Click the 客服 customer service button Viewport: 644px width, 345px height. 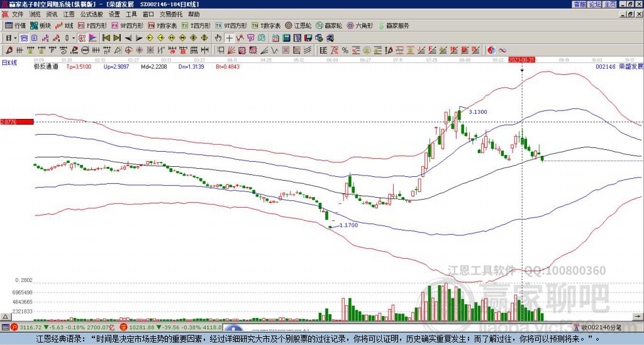pos(579,4)
